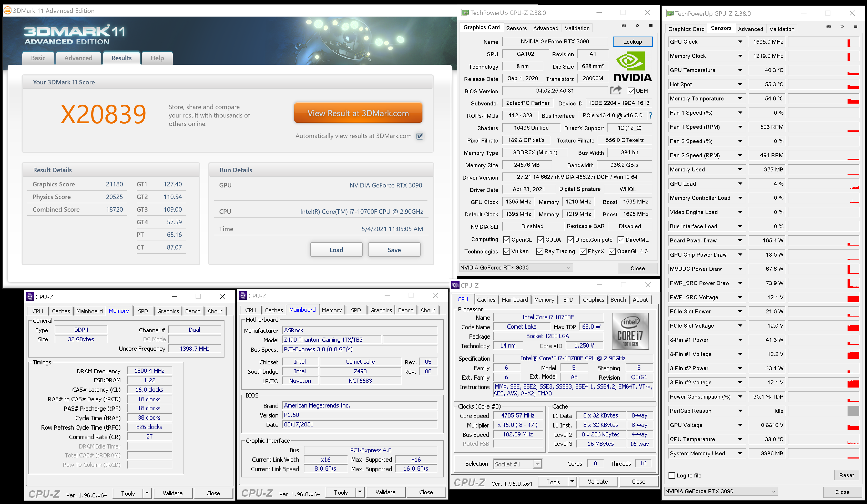Toggle the PhysX checkbox

click(583, 252)
